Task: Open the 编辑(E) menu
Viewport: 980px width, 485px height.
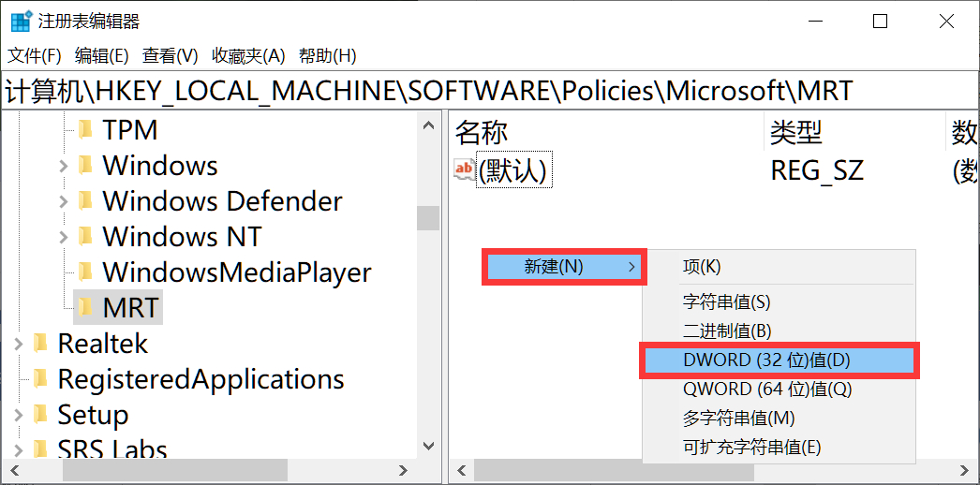Action: click(101, 56)
